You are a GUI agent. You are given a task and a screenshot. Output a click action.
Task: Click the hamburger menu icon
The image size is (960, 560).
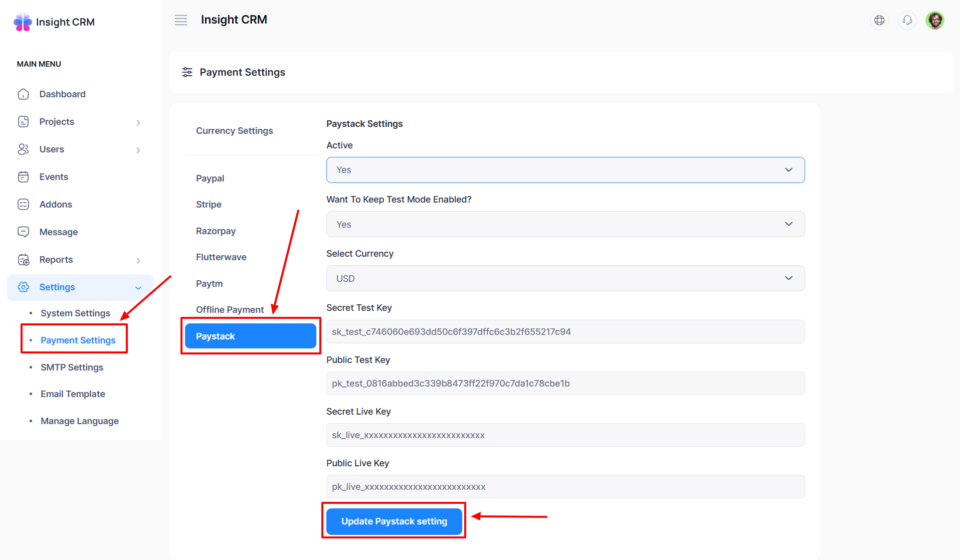coord(180,20)
